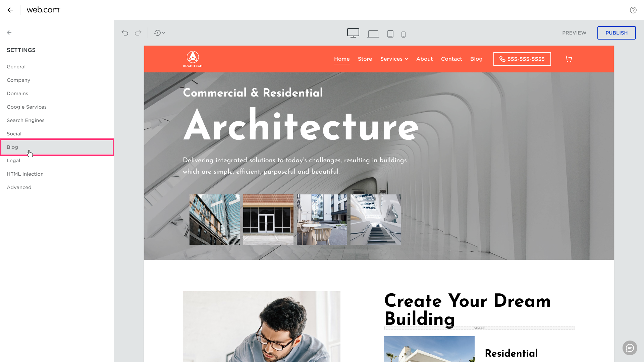Open Google Services settings
Image resolution: width=644 pixels, height=362 pixels.
(x=26, y=107)
